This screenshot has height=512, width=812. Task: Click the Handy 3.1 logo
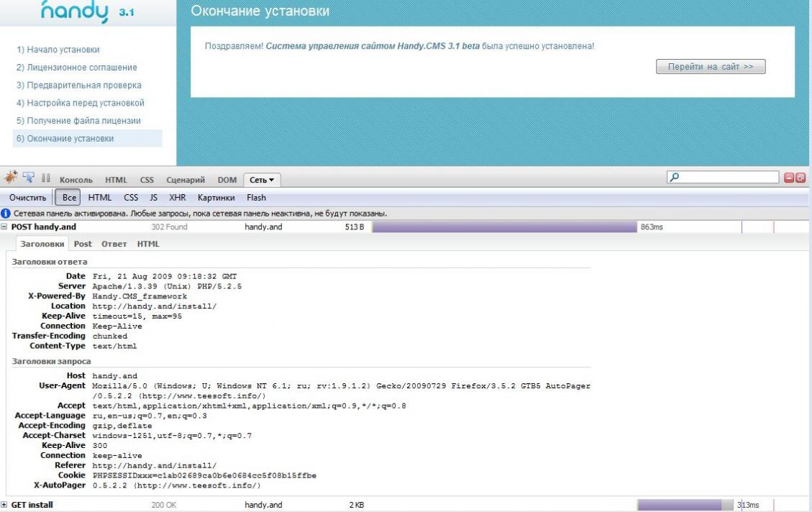click(x=86, y=12)
